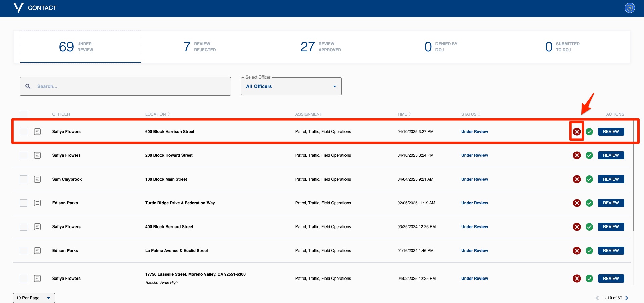644x303 pixels.
Task: Switch to the Denied by DOJ tab
Action: [441, 47]
